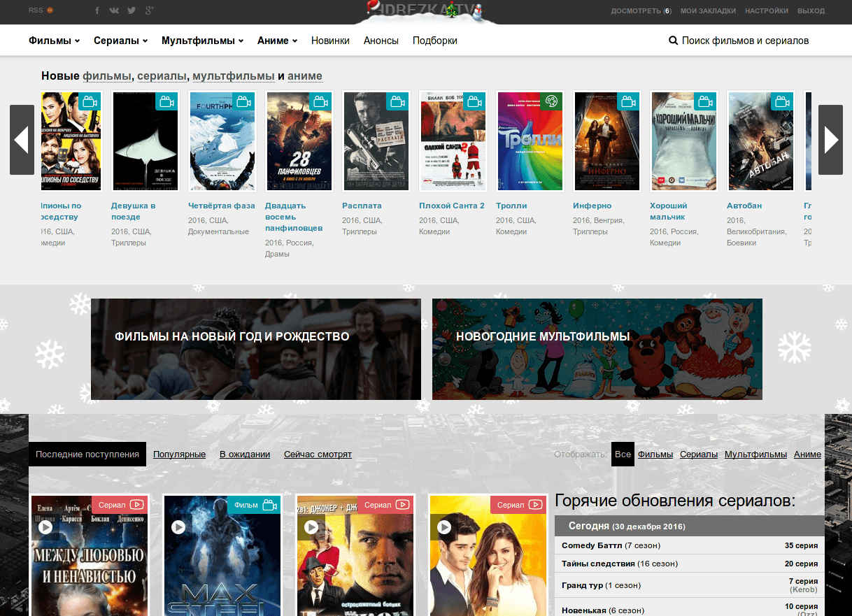Open Гранд тур in hot updates
This screenshot has width=852, height=616.
[581, 585]
